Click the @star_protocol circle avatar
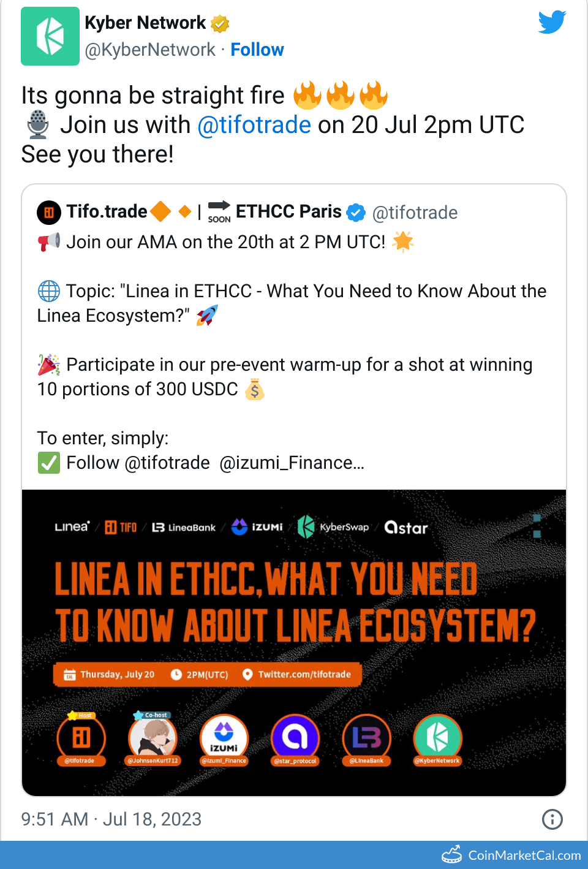The height and width of the screenshot is (869, 588). [295, 737]
